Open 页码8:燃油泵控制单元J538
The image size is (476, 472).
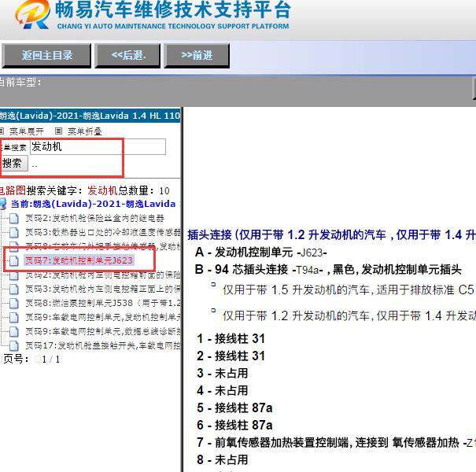[x=103, y=303]
